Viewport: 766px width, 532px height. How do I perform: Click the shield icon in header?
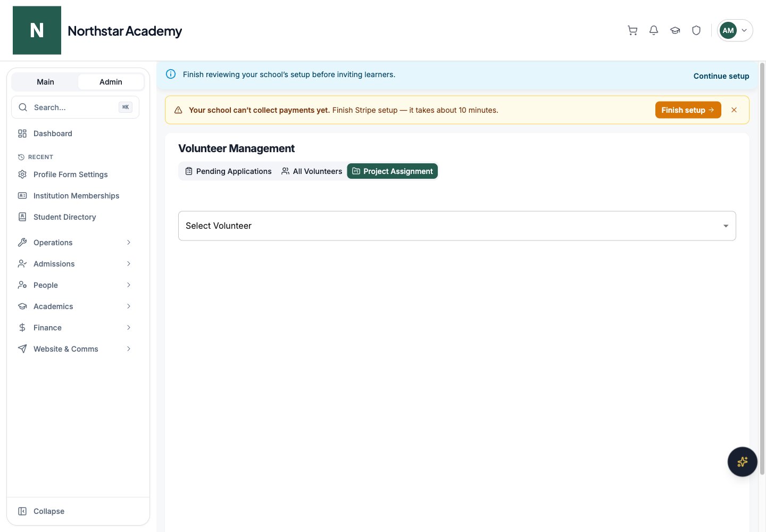696,30
